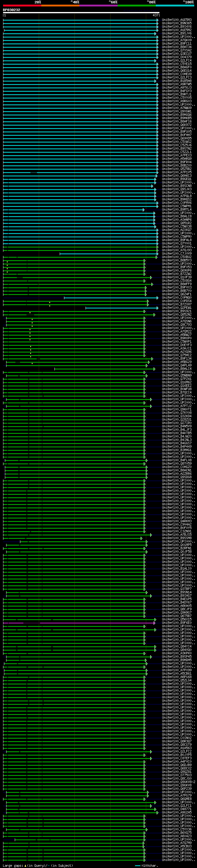Screen dimensions: 197x868
Task: Select hit UniRef100_Q56X15
Action: pyautogui.click(x=177, y=619)
